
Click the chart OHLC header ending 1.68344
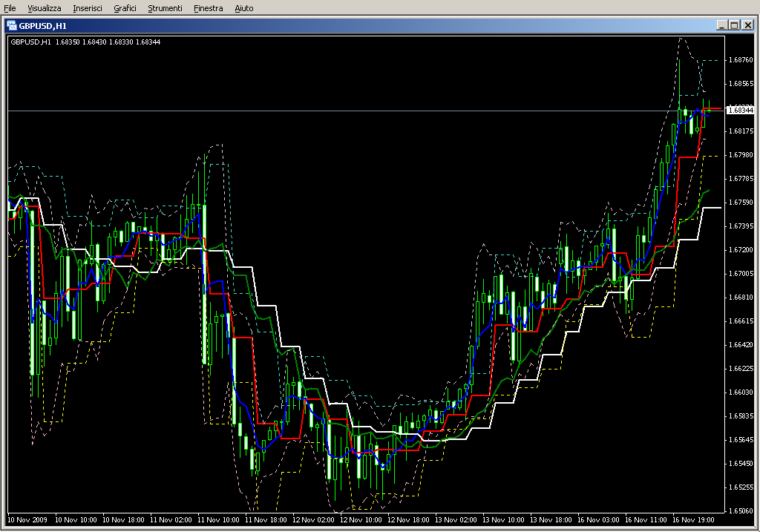pos(85,42)
